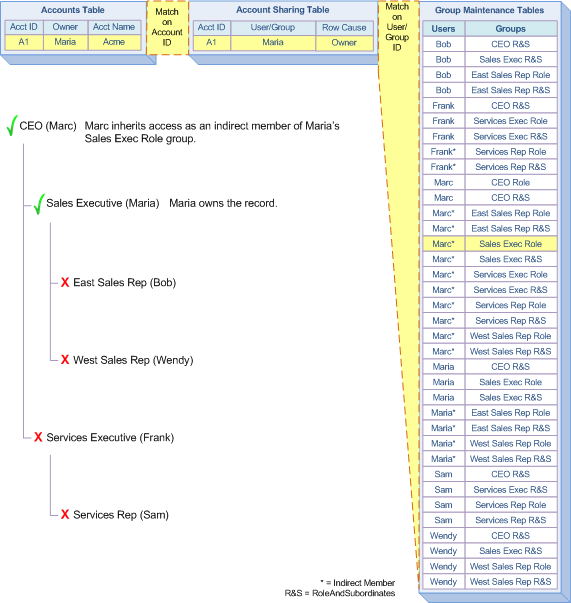Click 'Services Rep Role' in Sam's row
Image resolution: width=571 pixels, height=603 pixels.
pos(511,505)
